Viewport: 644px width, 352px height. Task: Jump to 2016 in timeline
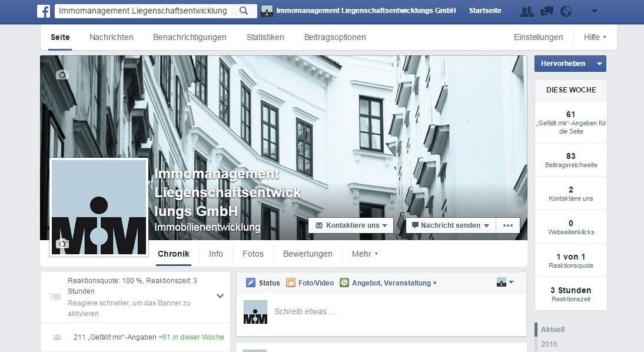click(549, 344)
